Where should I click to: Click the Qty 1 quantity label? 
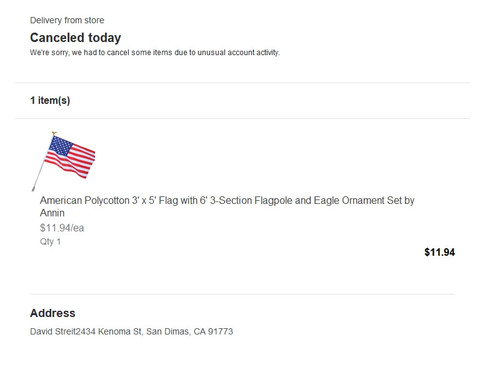click(x=50, y=242)
